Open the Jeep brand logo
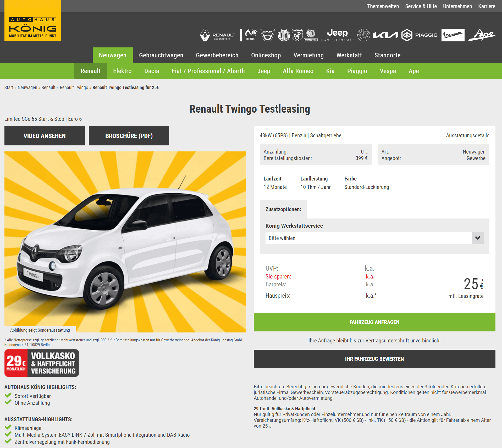502x448 pixels. click(x=338, y=35)
